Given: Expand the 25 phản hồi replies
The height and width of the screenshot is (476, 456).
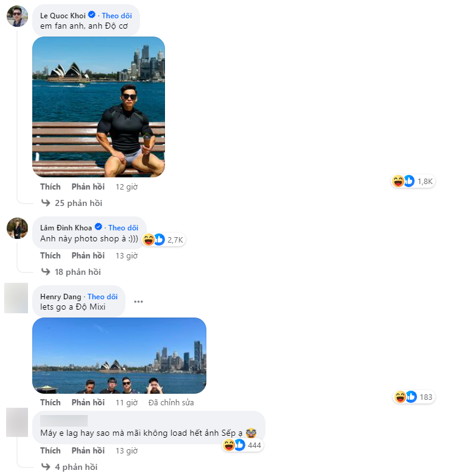Looking at the screenshot, I should click(79, 203).
